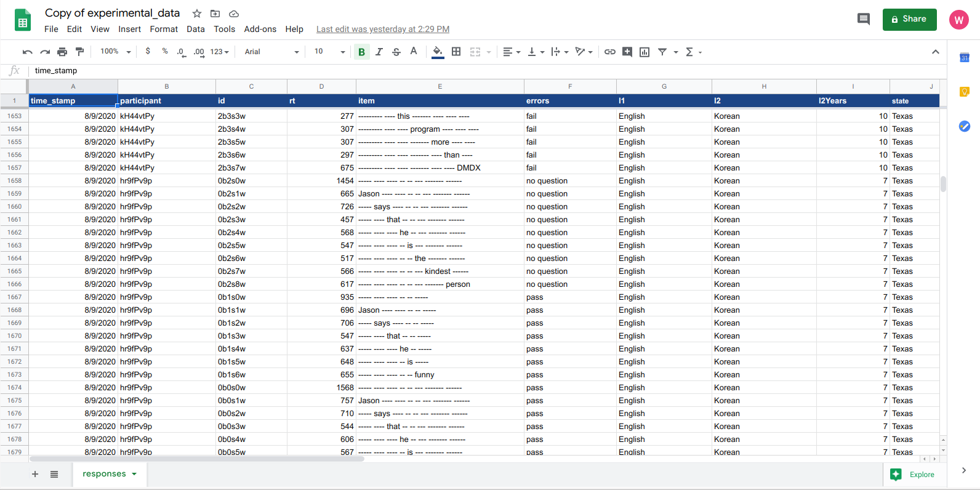Format as currency with dollar icon

coord(148,52)
